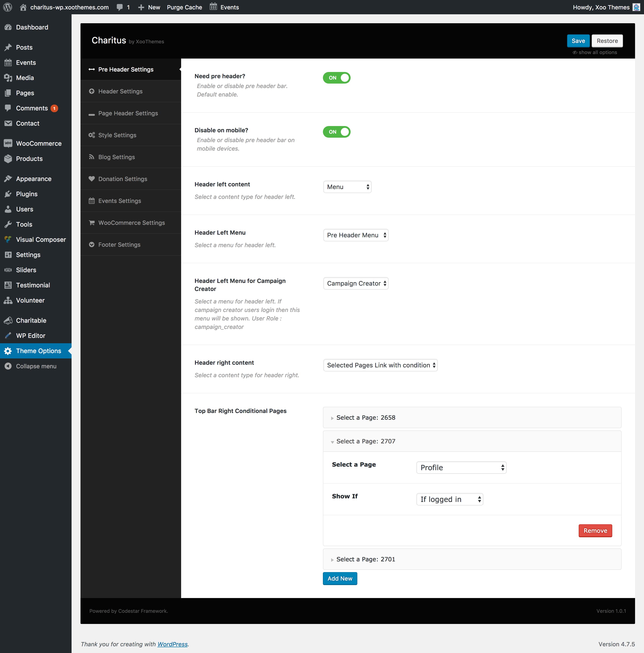Viewport: 644px width, 653px height.
Task: Open WooCommerce icon in sidebar
Action: click(x=8, y=143)
